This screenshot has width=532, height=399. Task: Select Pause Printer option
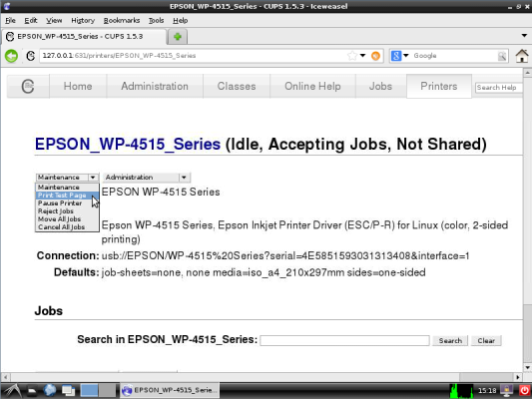pos(67,203)
